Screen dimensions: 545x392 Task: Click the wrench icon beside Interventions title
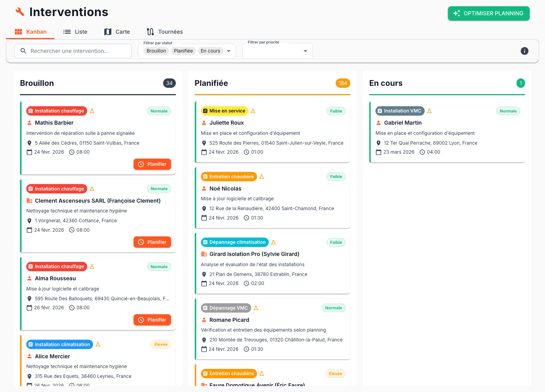point(20,12)
